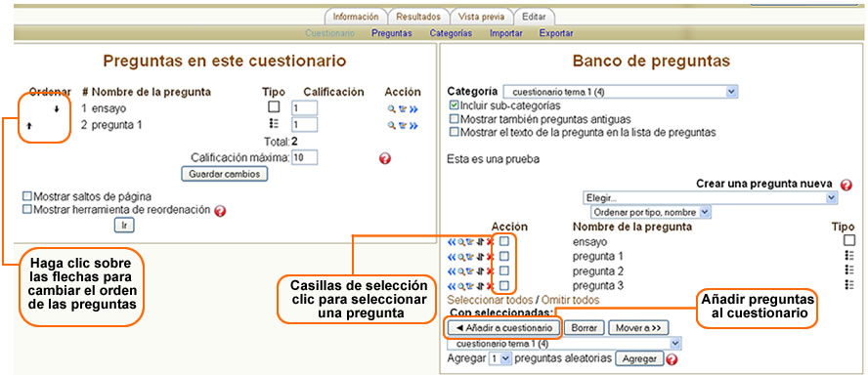Click the Calificación máxima input field

tap(304, 157)
